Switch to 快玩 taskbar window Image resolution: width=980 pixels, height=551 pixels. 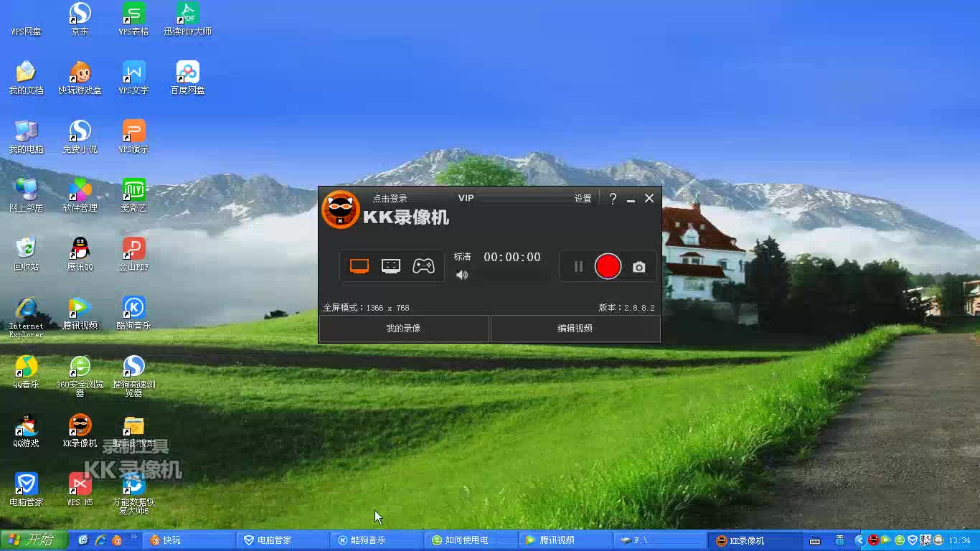pyautogui.click(x=189, y=540)
